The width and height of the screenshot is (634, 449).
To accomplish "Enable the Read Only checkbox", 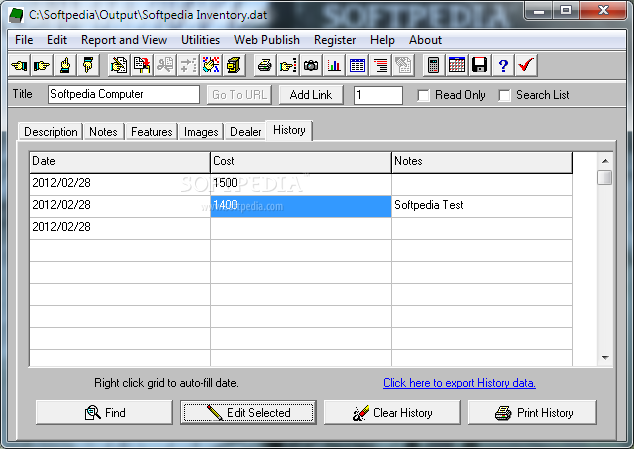I will coord(423,95).
